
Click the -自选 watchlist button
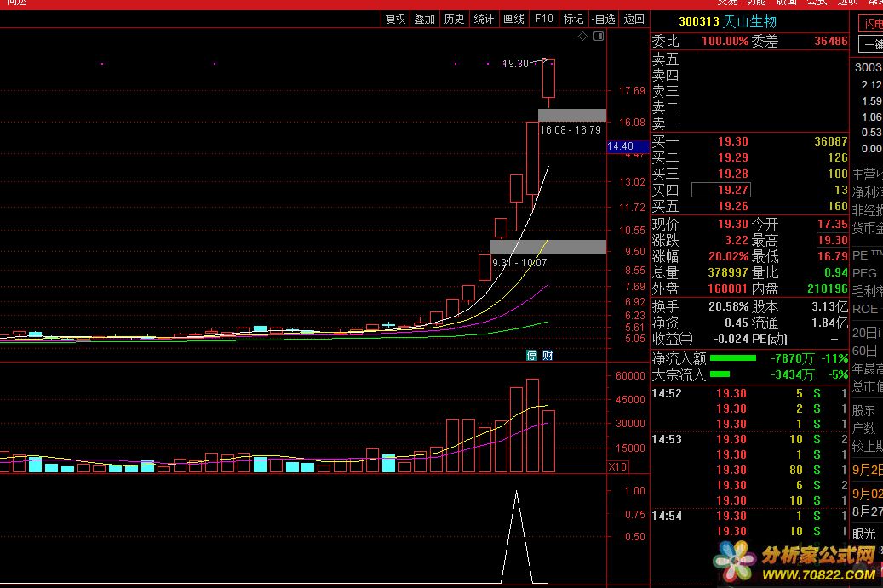(x=603, y=19)
